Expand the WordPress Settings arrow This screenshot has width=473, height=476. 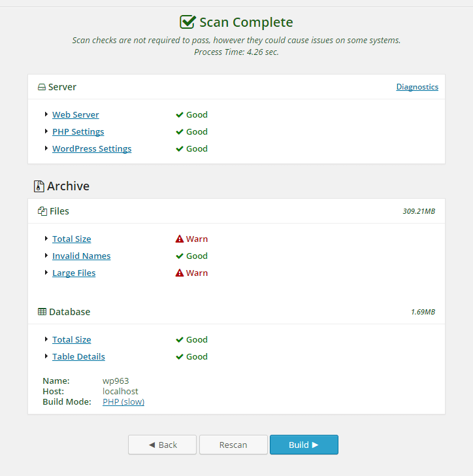pyautogui.click(x=46, y=148)
